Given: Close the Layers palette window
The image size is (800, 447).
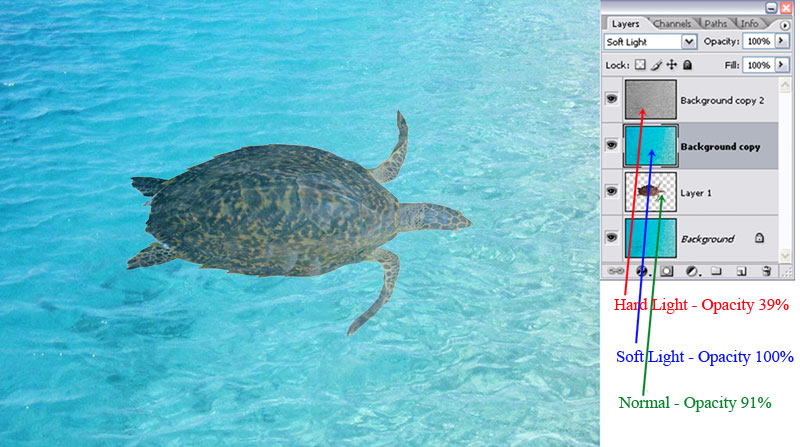Looking at the screenshot, I should (x=786, y=7).
